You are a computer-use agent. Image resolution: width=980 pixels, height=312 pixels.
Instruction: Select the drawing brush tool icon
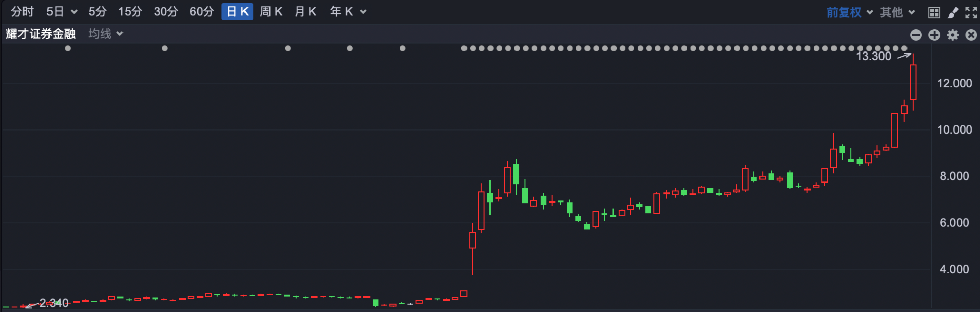point(953,12)
